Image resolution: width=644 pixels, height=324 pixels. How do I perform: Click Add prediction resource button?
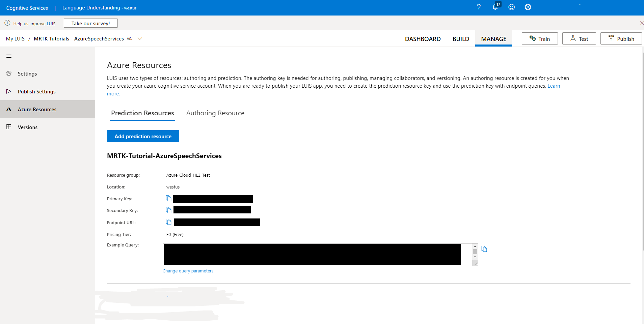point(143,136)
